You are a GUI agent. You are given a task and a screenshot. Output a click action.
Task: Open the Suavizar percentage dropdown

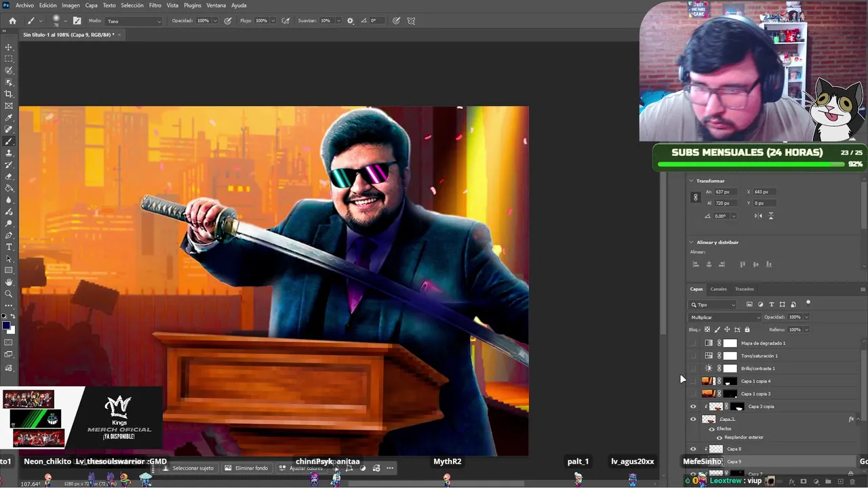pos(337,21)
